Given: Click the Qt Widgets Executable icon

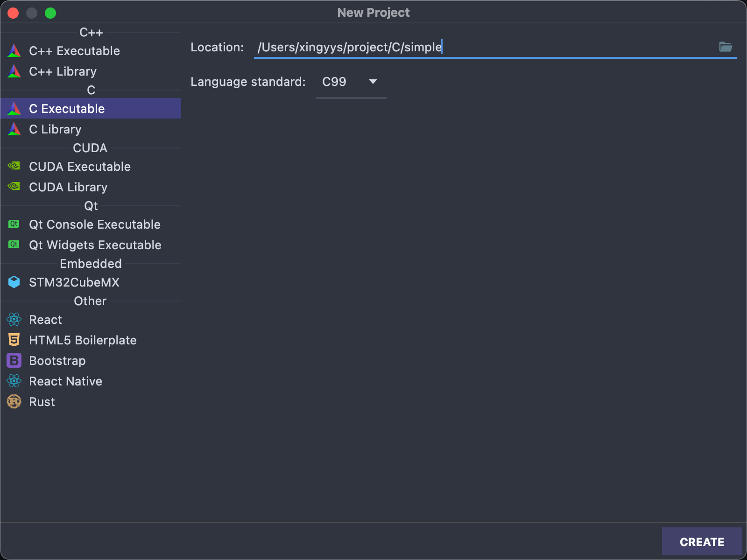Looking at the screenshot, I should tap(14, 245).
